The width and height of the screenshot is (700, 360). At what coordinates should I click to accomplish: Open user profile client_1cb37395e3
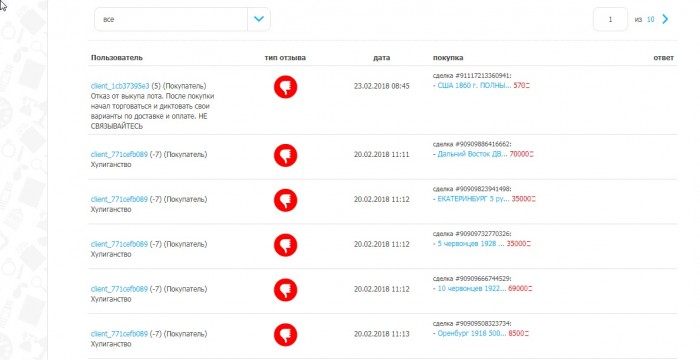click(x=120, y=86)
